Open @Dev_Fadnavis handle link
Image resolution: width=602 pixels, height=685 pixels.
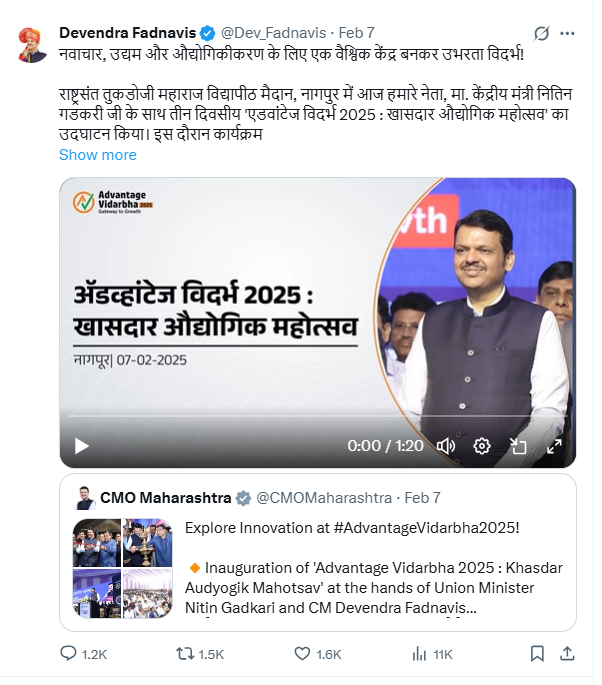coord(273,33)
